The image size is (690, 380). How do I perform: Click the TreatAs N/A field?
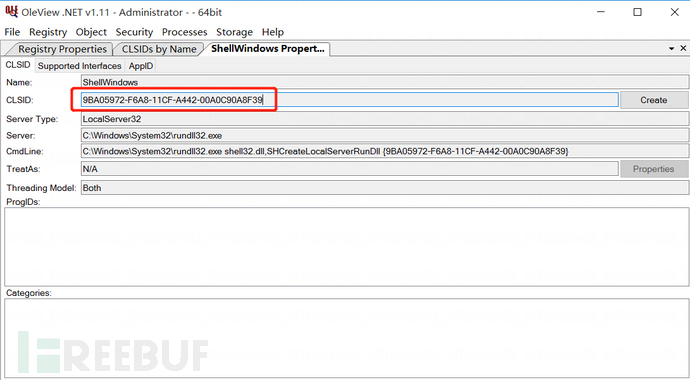pyautogui.click(x=349, y=169)
